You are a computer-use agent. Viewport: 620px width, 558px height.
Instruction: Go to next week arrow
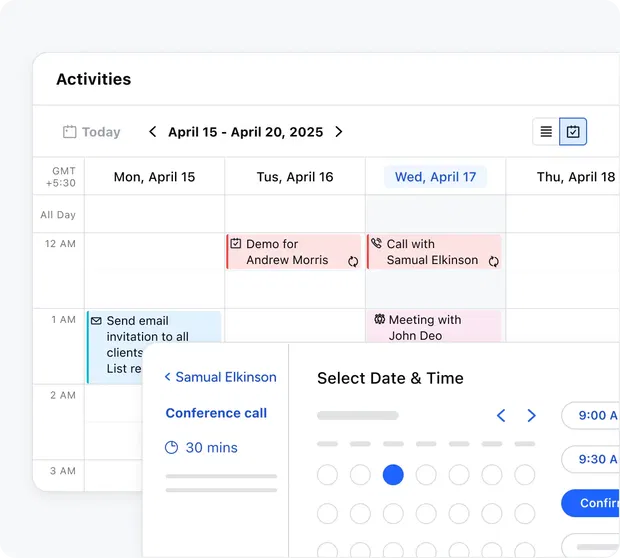point(339,132)
